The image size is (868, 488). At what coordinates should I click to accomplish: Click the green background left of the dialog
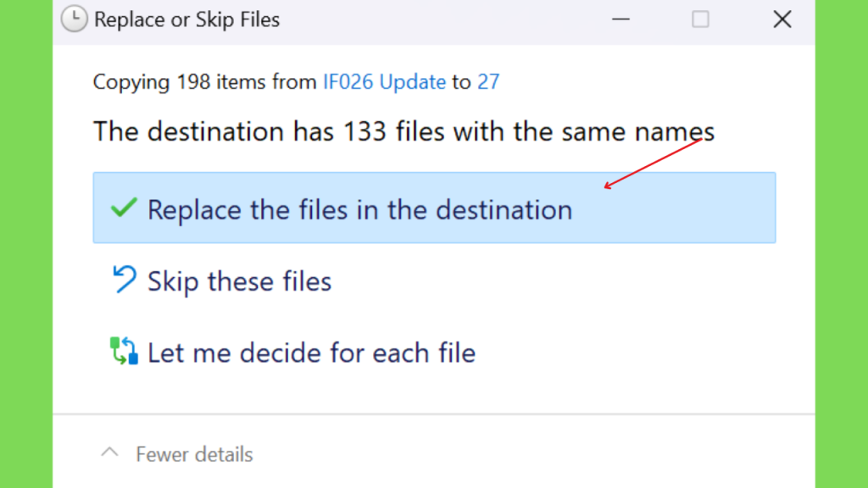26,244
